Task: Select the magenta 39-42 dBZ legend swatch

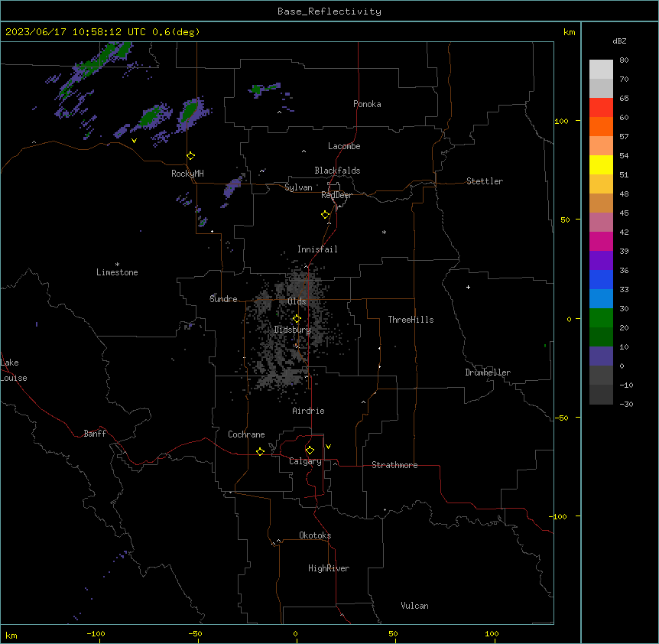Action: (601, 241)
